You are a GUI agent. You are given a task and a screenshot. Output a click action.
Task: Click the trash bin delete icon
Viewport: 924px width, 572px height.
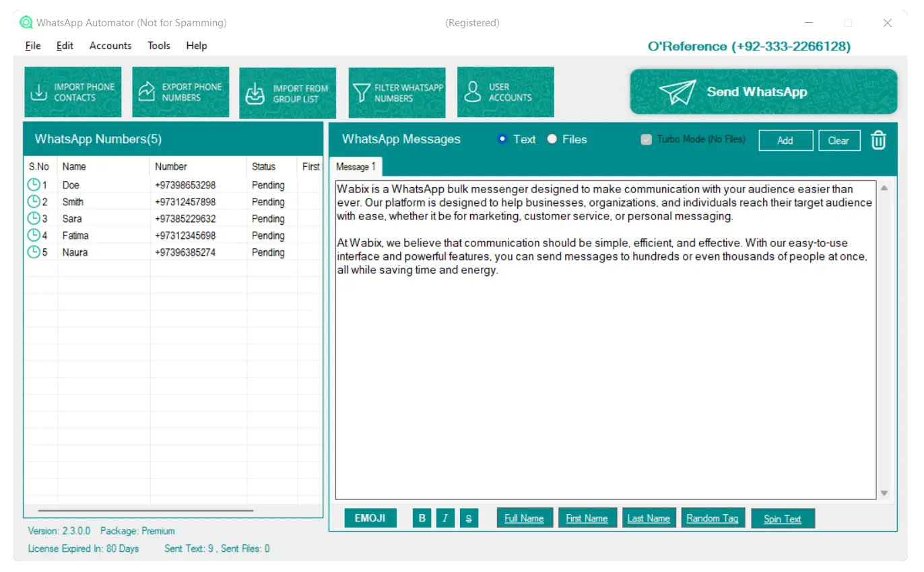(x=878, y=140)
